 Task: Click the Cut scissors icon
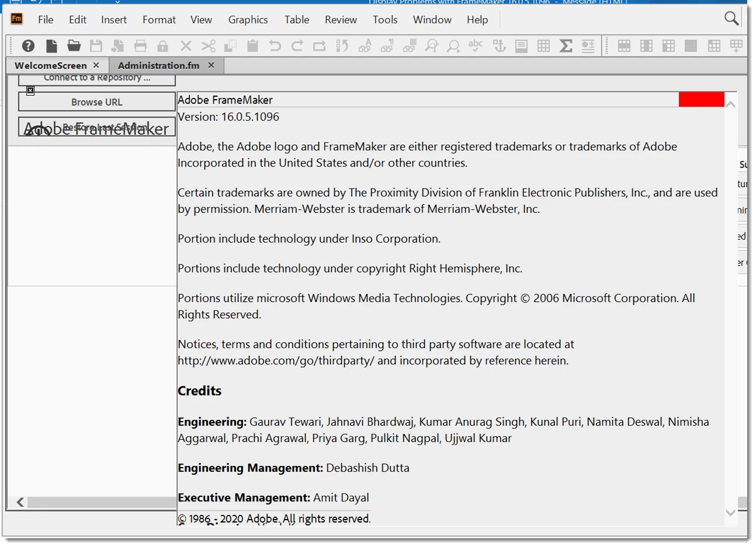pyautogui.click(x=208, y=46)
